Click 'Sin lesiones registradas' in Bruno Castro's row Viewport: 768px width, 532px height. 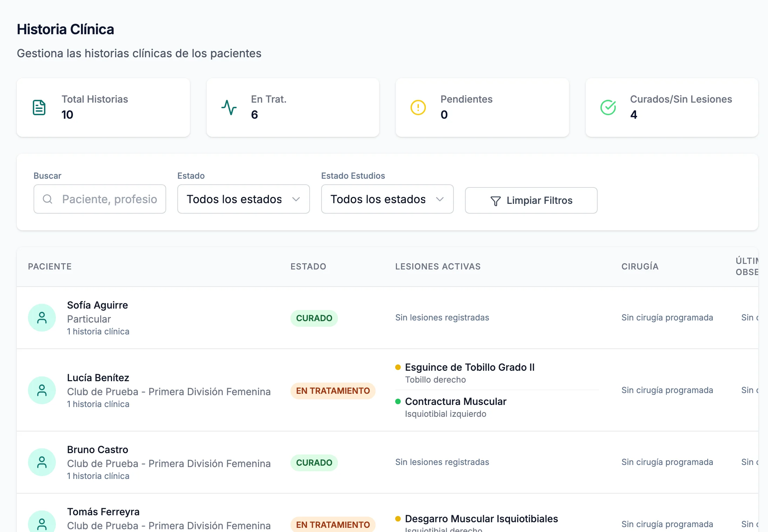[442, 462]
